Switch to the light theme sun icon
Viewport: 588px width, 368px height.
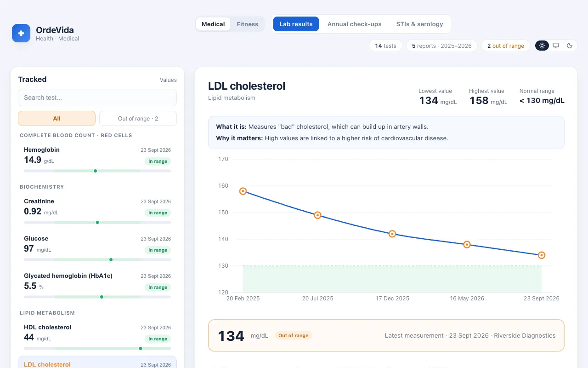tap(542, 46)
